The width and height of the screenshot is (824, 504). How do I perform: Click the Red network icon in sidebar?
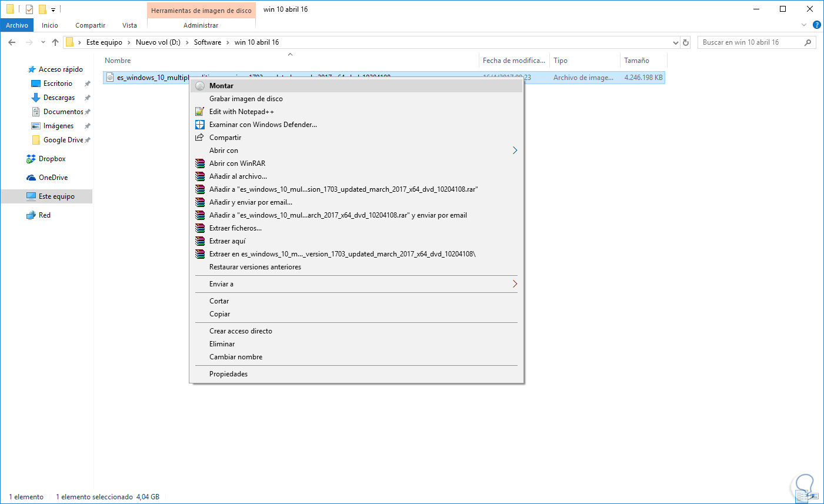point(31,215)
